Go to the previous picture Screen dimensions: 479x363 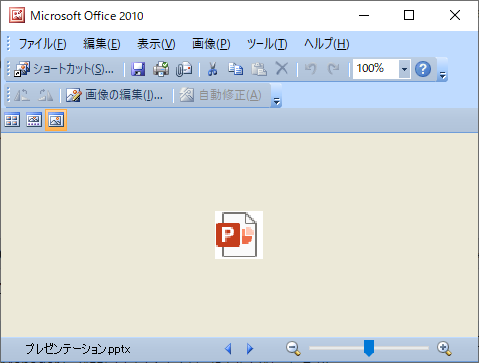(x=228, y=349)
